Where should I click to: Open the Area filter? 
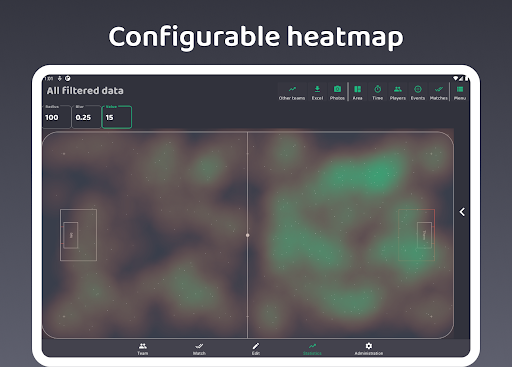[357, 92]
